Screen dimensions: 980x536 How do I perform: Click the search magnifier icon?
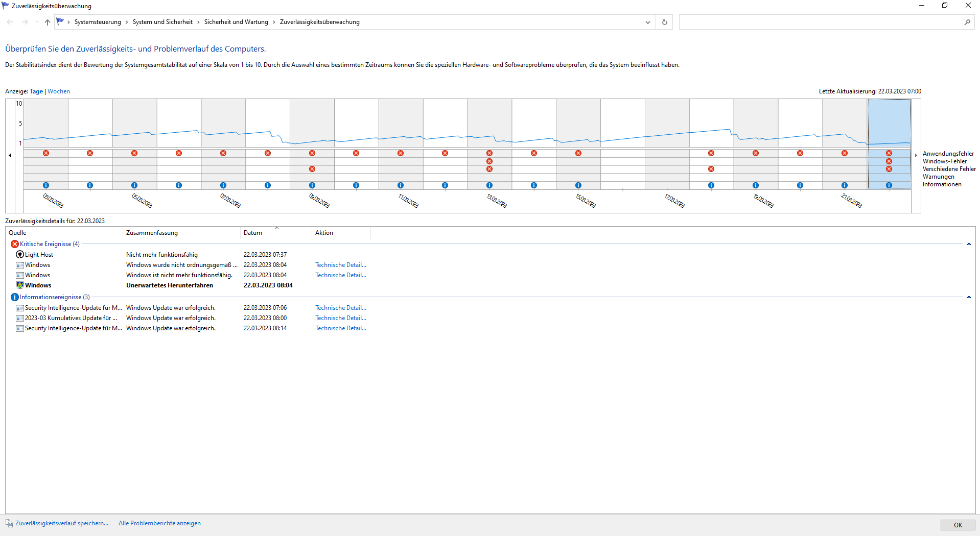967,22
